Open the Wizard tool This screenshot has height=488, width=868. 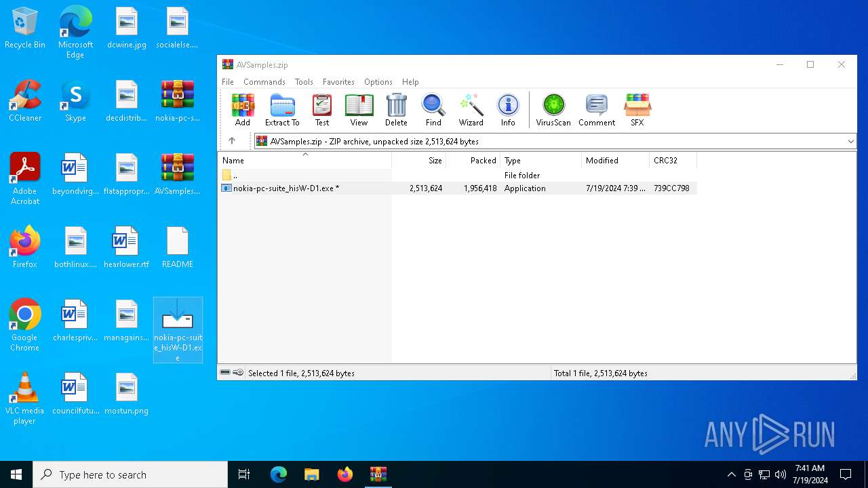[x=471, y=110]
